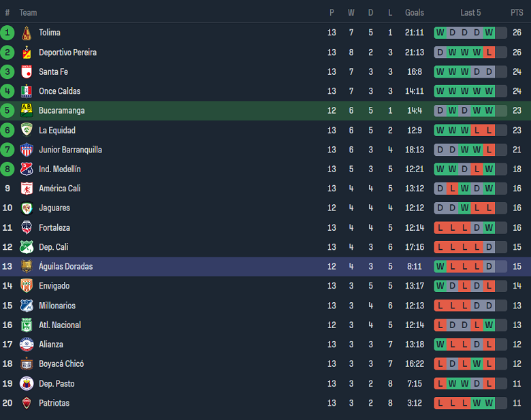The image size is (531, 420).
Task: Open the Águilas Doradas team link
Action: (65, 266)
